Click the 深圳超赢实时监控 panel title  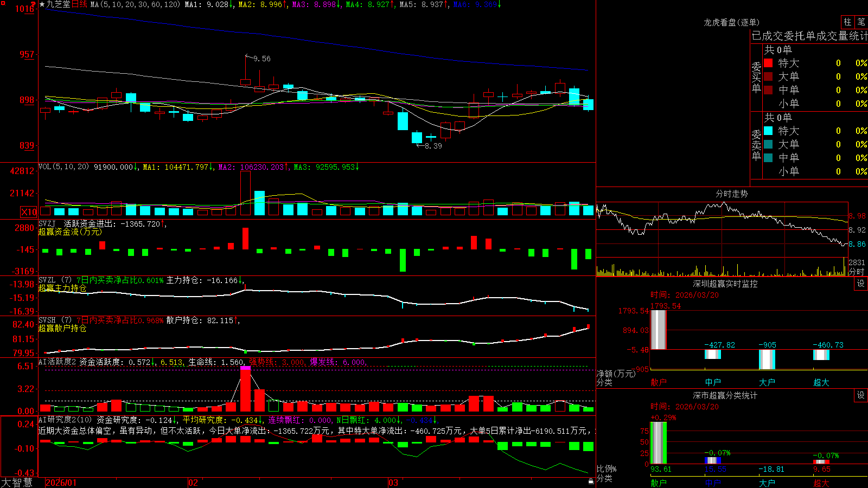[725, 284]
